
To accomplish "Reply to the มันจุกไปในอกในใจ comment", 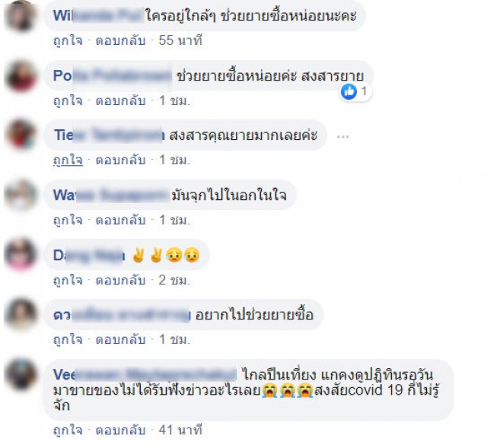I will coord(120,220).
